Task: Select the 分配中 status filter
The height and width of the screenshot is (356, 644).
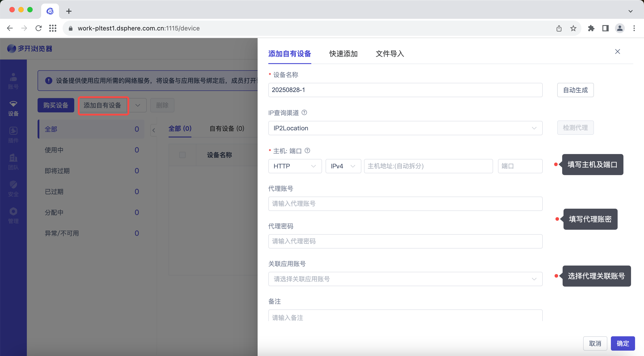Action: [x=91, y=212]
